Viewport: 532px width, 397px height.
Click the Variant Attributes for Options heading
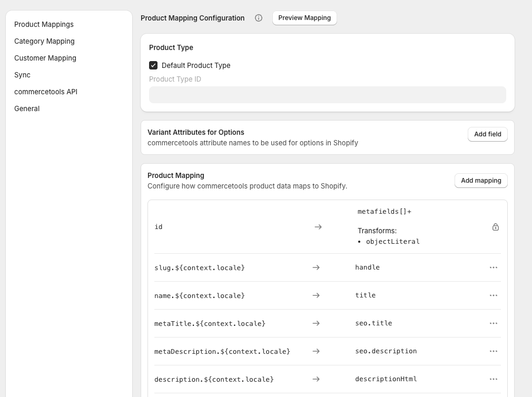coord(196,132)
